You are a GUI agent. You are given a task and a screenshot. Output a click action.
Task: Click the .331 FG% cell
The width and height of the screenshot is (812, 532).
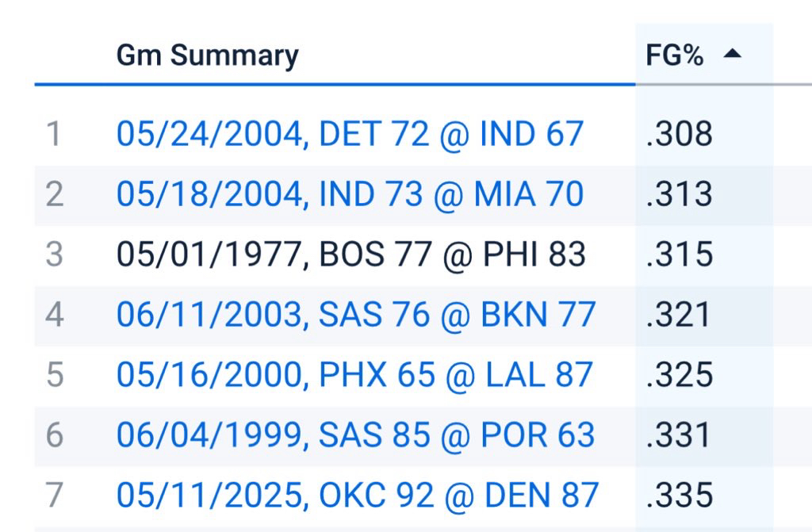(679, 435)
